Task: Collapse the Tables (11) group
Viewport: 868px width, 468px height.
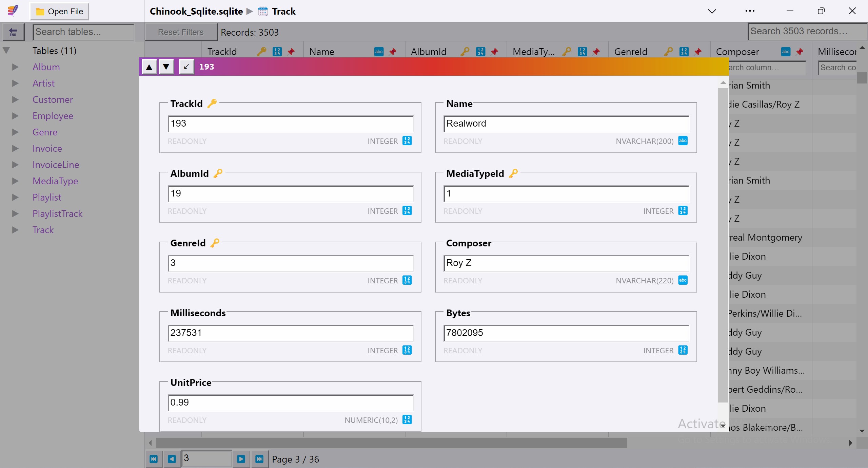Action: tap(6, 51)
